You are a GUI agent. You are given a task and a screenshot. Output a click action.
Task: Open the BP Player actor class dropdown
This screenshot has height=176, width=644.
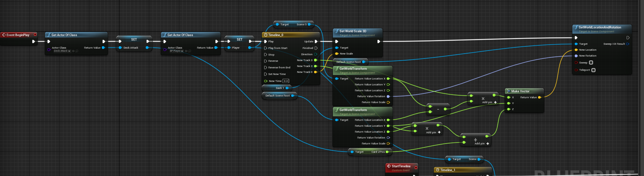point(177,51)
